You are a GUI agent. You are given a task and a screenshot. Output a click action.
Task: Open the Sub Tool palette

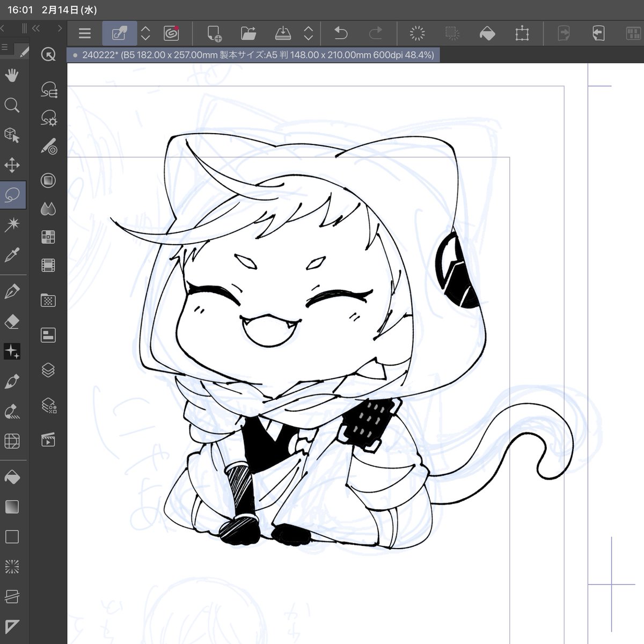point(49,90)
